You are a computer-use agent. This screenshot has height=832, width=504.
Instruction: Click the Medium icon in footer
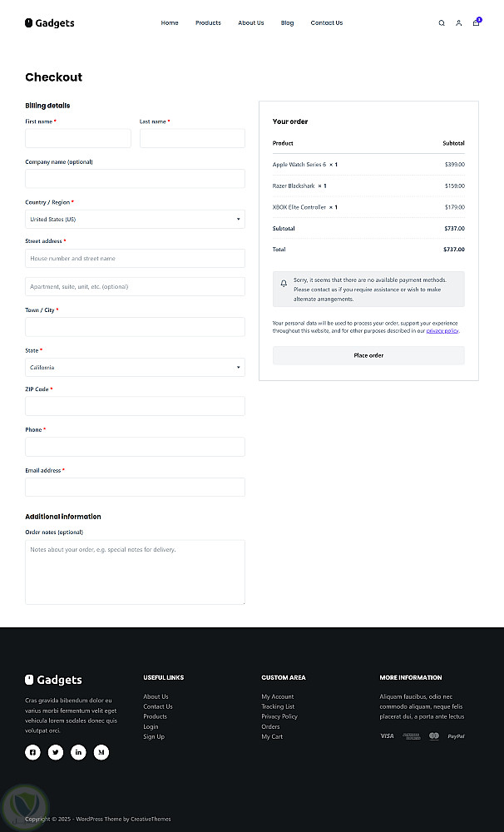pyautogui.click(x=101, y=752)
